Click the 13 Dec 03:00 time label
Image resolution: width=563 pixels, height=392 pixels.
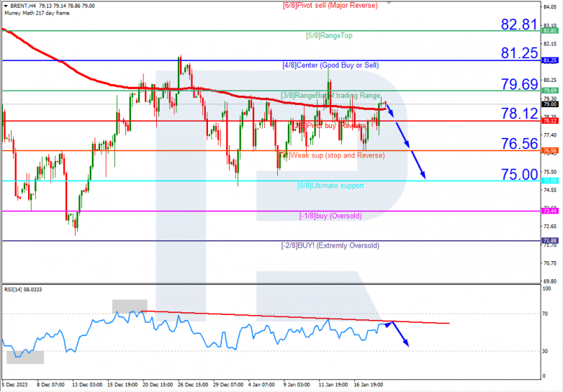87,385
